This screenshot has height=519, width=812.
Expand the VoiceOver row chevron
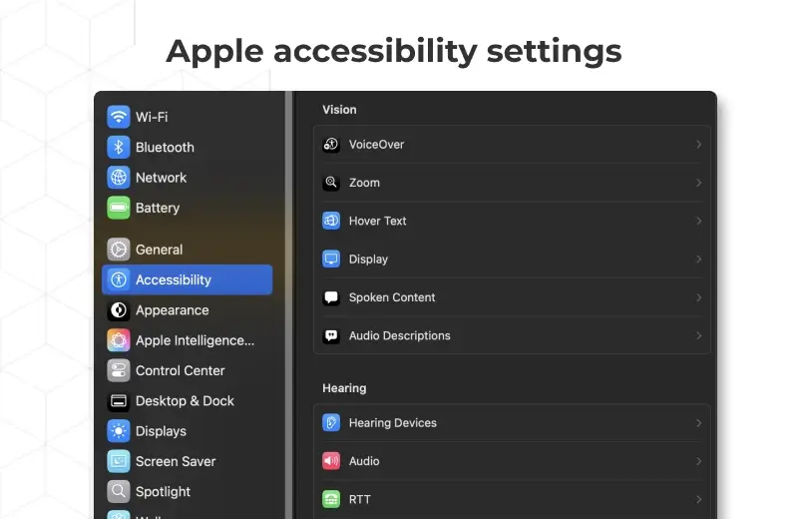[x=698, y=145]
